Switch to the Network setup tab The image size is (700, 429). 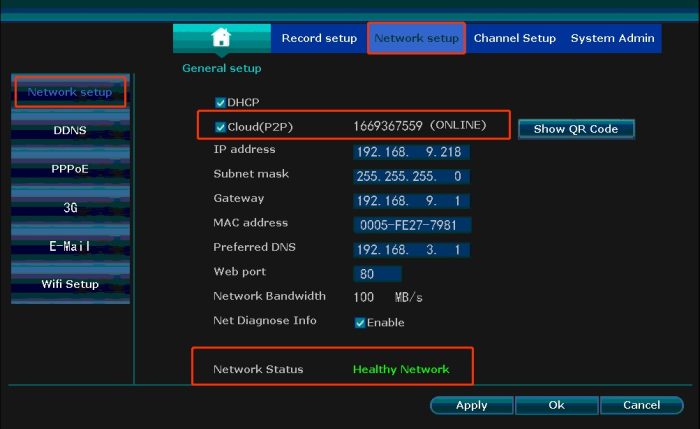[416, 39]
